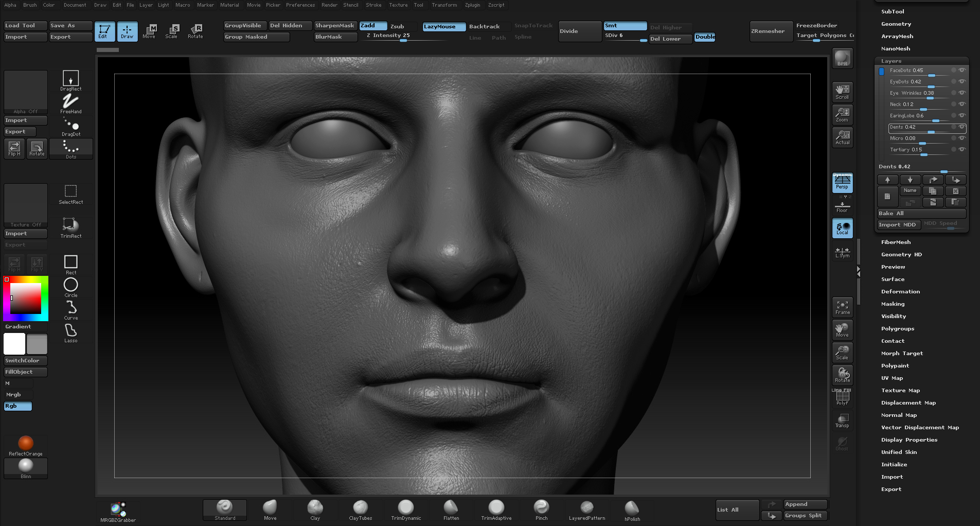Choose the Circle selection shape
This screenshot has width=980, height=526.
click(x=71, y=288)
